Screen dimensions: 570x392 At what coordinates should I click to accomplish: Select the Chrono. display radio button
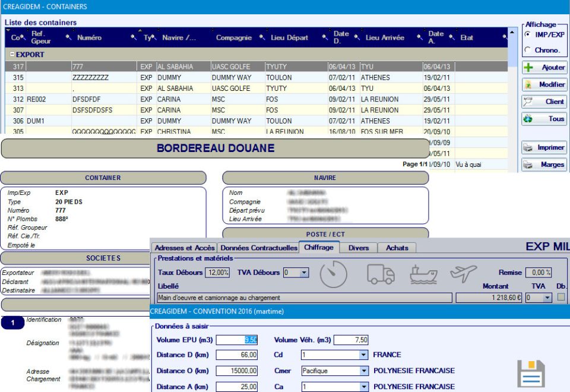click(527, 50)
